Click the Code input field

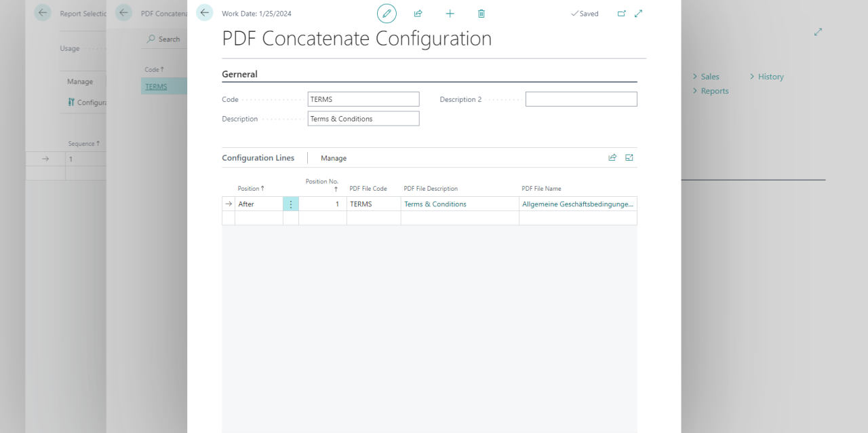pos(363,99)
